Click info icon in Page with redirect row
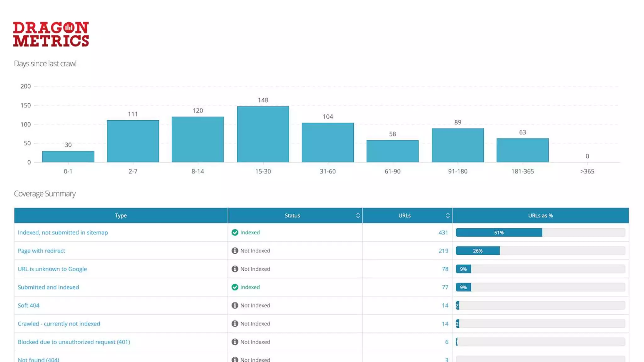This screenshot has width=644, height=362. coord(235,251)
